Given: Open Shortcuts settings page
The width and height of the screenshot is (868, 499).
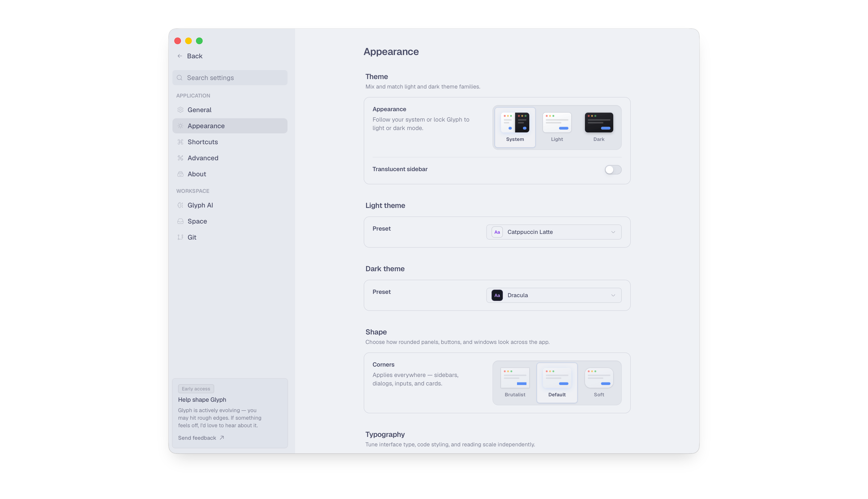Looking at the screenshot, I should pyautogui.click(x=230, y=142).
